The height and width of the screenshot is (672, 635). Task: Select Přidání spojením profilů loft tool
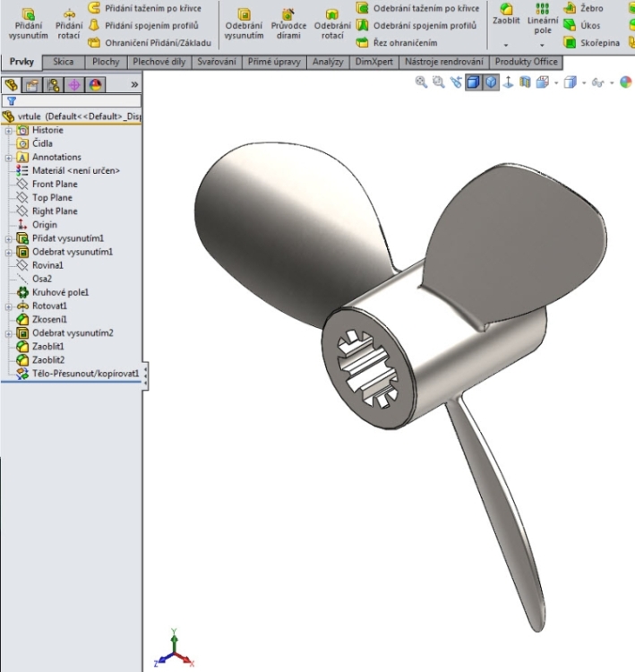143,26
